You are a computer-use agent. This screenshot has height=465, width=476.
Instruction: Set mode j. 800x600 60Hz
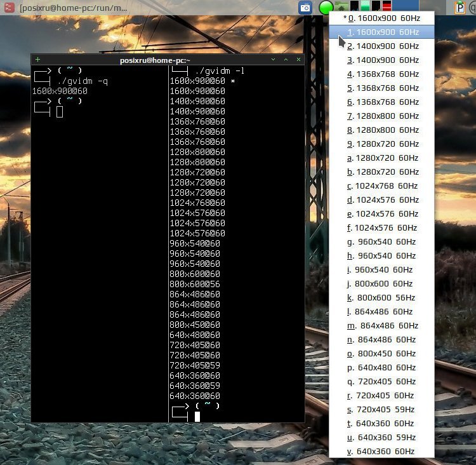click(x=381, y=283)
